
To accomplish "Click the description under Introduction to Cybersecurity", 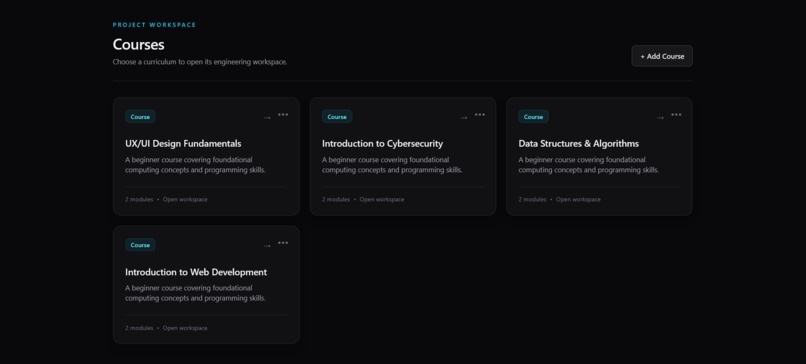I will [392, 165].
